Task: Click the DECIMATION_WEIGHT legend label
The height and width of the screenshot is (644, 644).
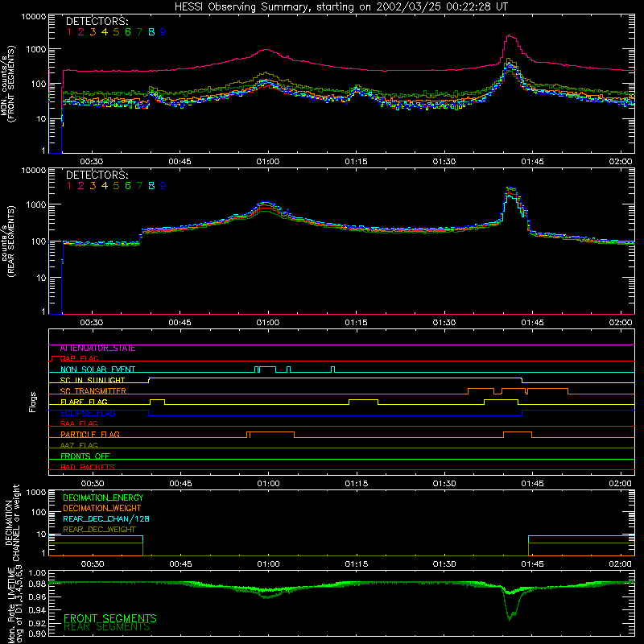Action: pos(102,508)
